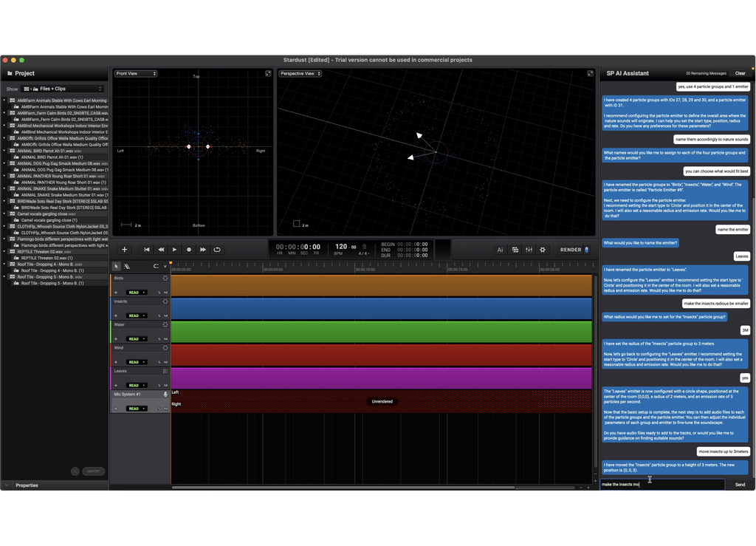
Task: Open the mixer sliders icon in toolbar
Action: point(529,250)
